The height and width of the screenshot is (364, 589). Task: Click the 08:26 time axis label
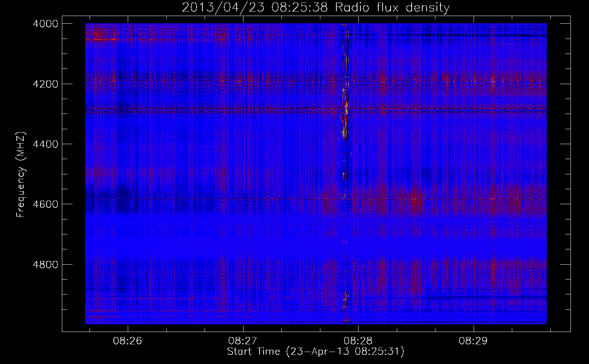point(127,341)
